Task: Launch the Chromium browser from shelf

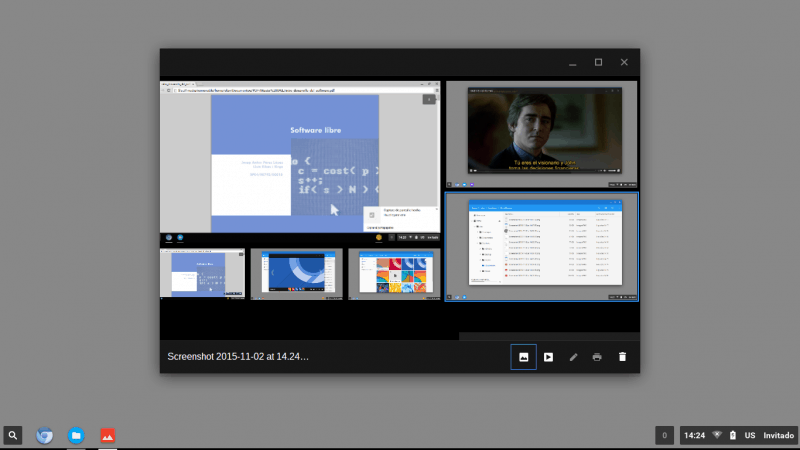Action: (44, 435)
